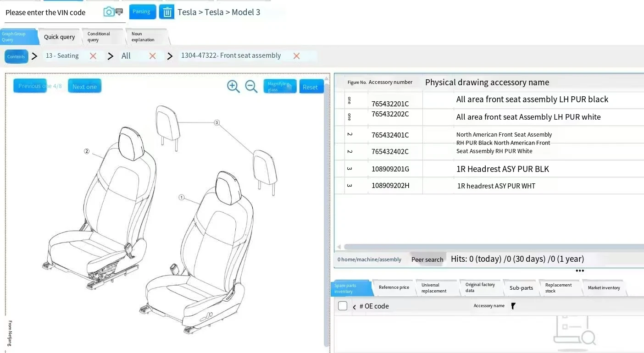Click the camera VIN scan icon

(109, 12)
